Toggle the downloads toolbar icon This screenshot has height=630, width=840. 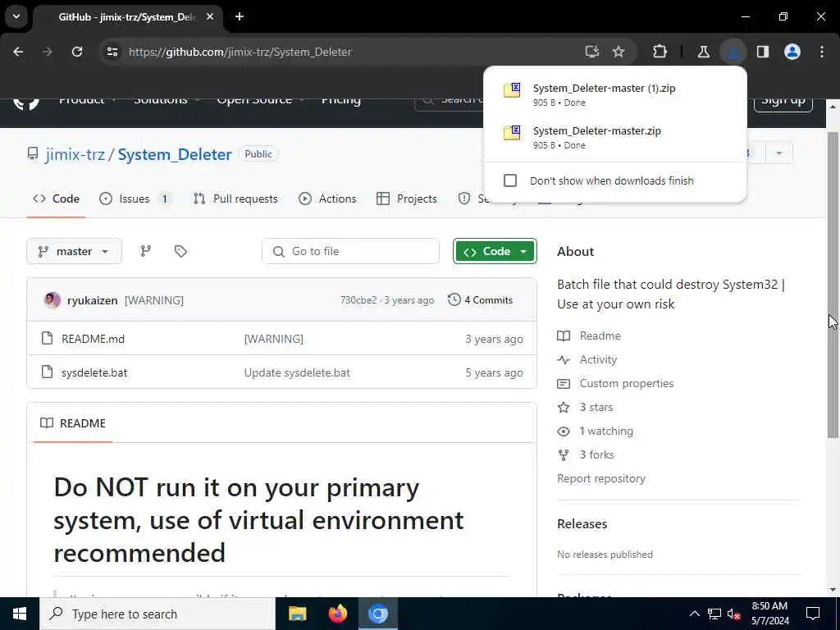click(733, 52)
